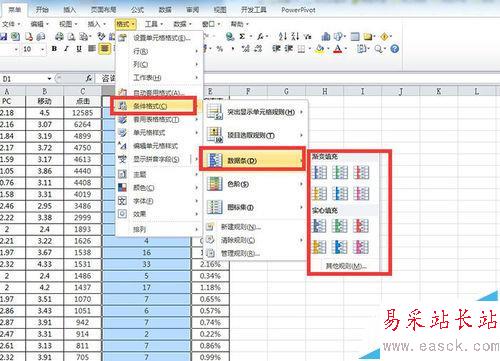
Task: Click the Fill Color paint bucket swatch
Action: tap(320, 49)
